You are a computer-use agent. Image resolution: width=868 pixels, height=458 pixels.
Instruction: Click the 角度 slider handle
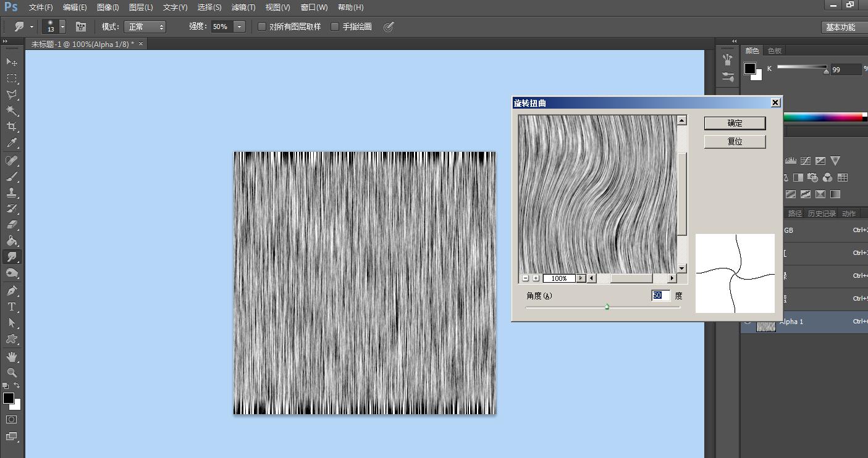607,306
